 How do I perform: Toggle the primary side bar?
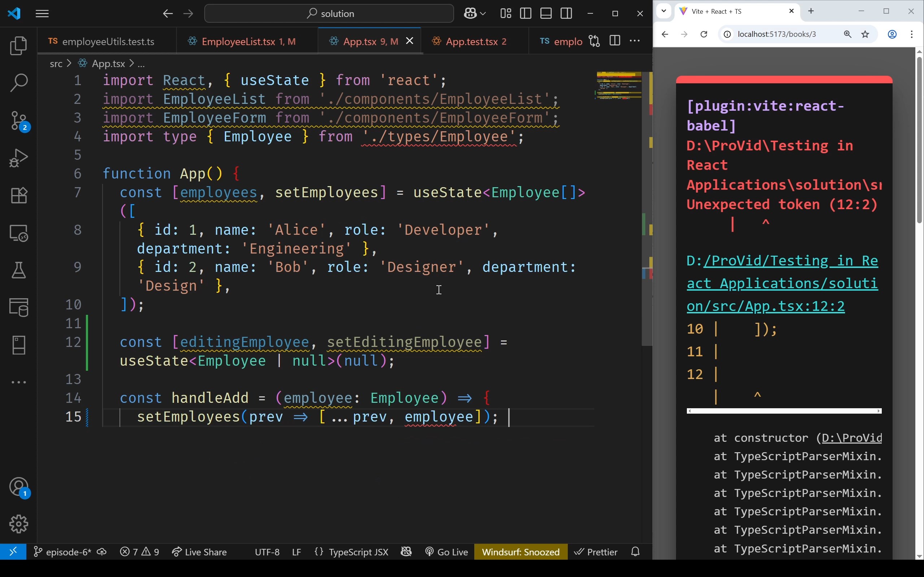525,13
